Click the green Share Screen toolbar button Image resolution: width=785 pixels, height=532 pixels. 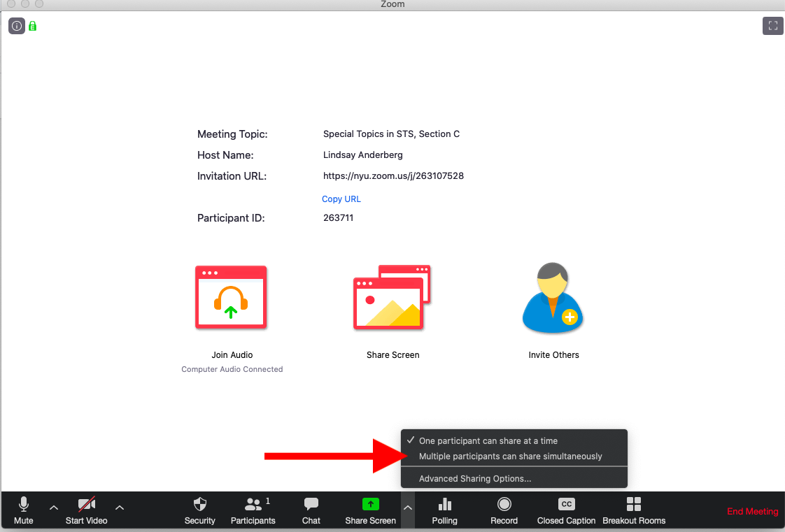click(x=371, y=511)
